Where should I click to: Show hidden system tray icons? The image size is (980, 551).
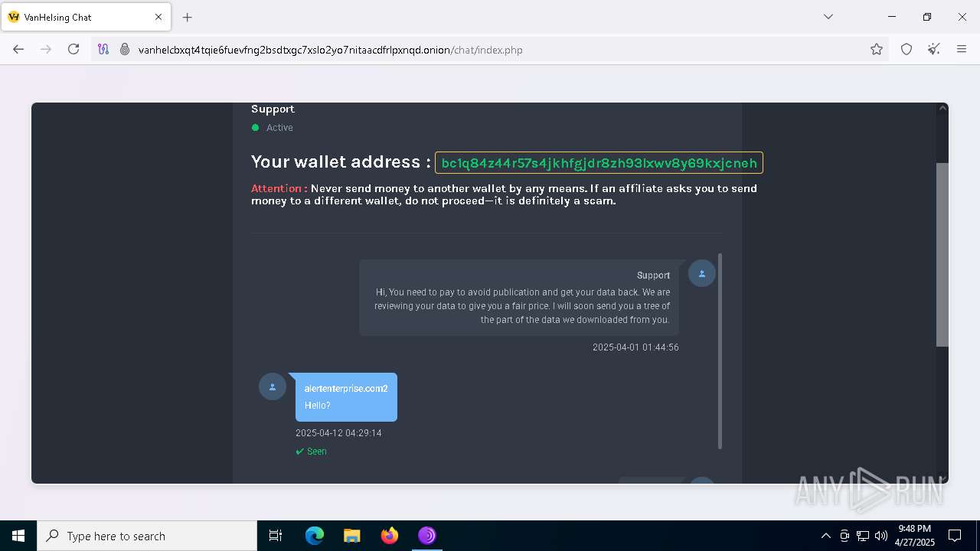(x=825, y=536)
